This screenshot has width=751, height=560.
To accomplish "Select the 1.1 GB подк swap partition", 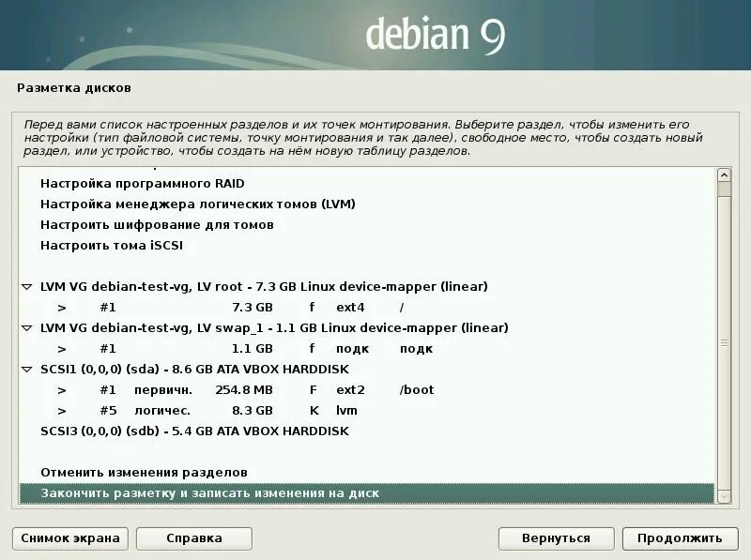I will tap(367, 348).
